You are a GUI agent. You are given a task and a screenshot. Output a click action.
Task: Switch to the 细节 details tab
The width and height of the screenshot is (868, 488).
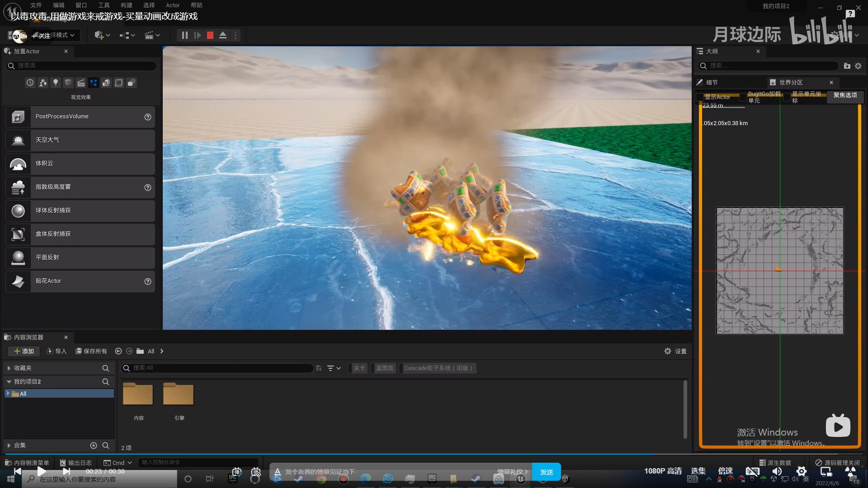712,82
